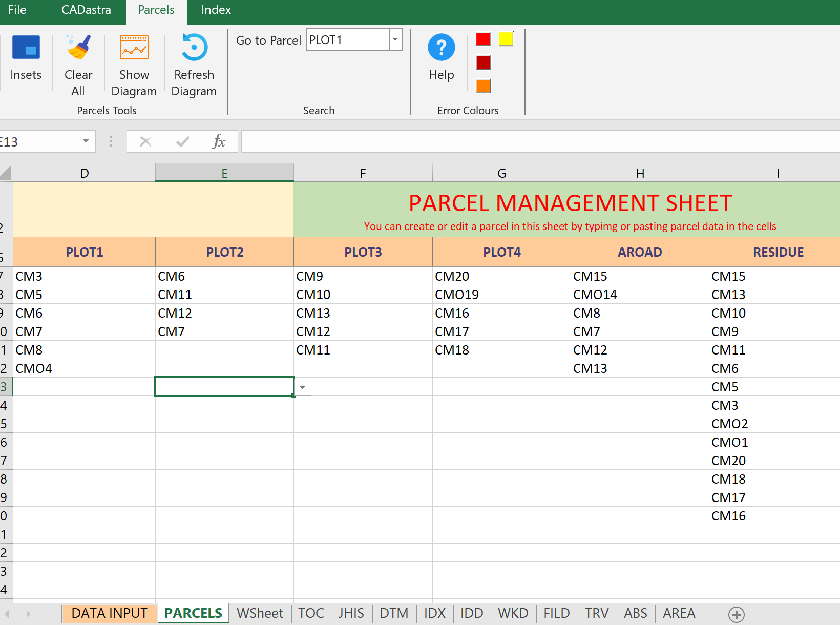Click in the formula bar input field
The image size is (840, 625).
coord(538,141)
